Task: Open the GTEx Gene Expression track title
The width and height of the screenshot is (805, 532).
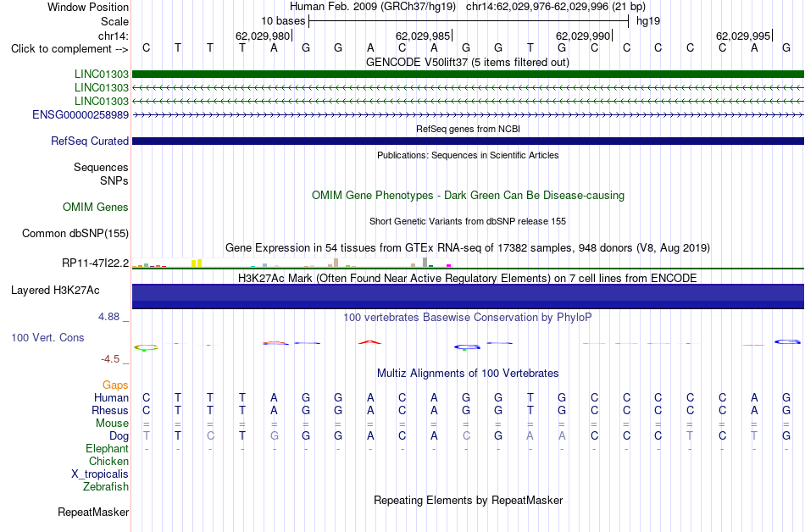Action: click(468, 248)
